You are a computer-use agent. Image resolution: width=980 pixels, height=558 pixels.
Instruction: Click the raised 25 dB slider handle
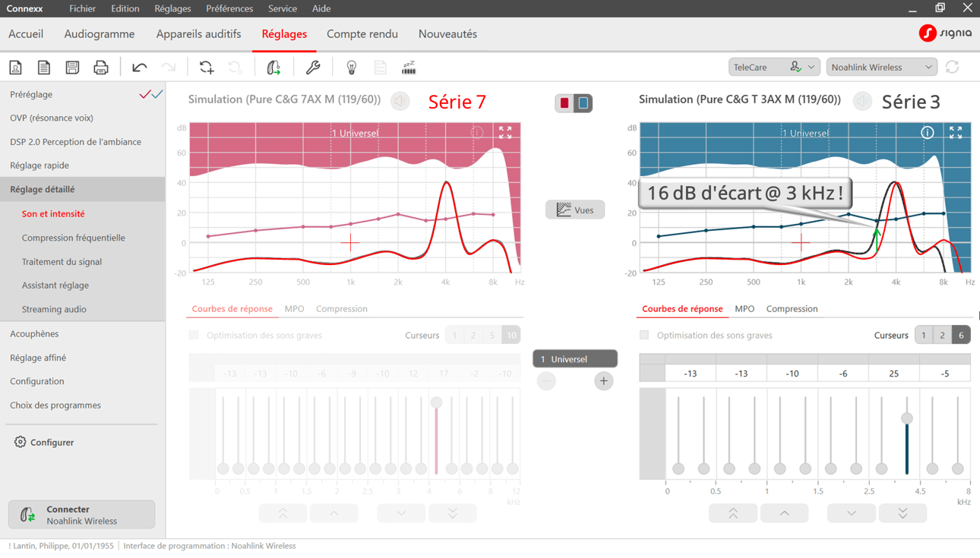pyautogui.click(x=906, y=418)
